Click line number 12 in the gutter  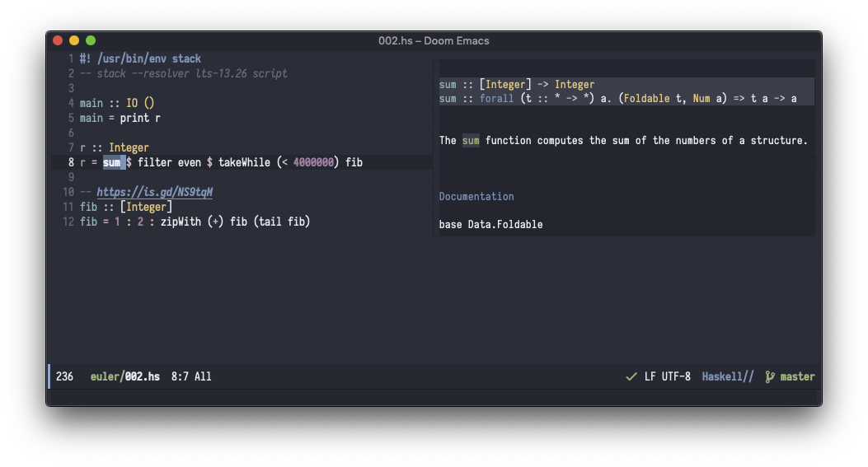(x=68, y=222)
